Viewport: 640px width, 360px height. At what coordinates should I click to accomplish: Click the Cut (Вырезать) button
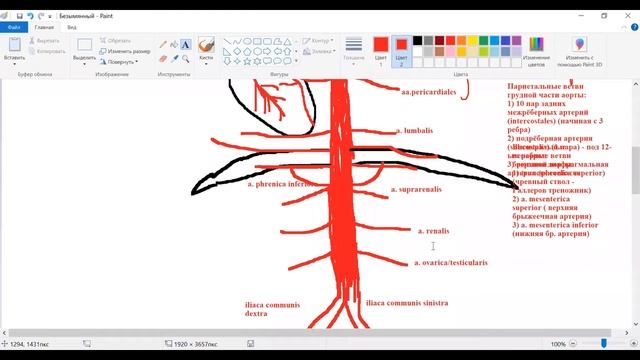(44, 41)
